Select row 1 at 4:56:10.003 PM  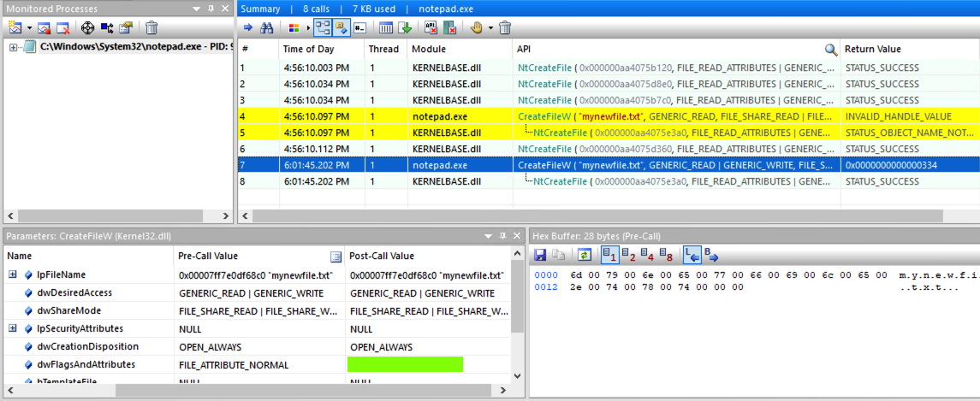click(x=609, y=68)
